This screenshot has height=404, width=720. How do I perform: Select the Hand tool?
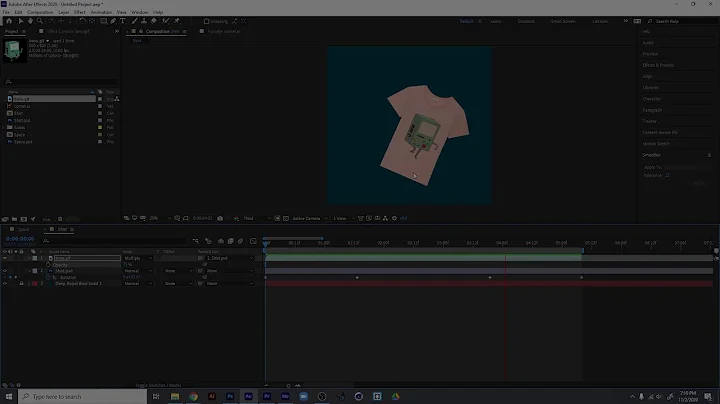coord(30,21)
